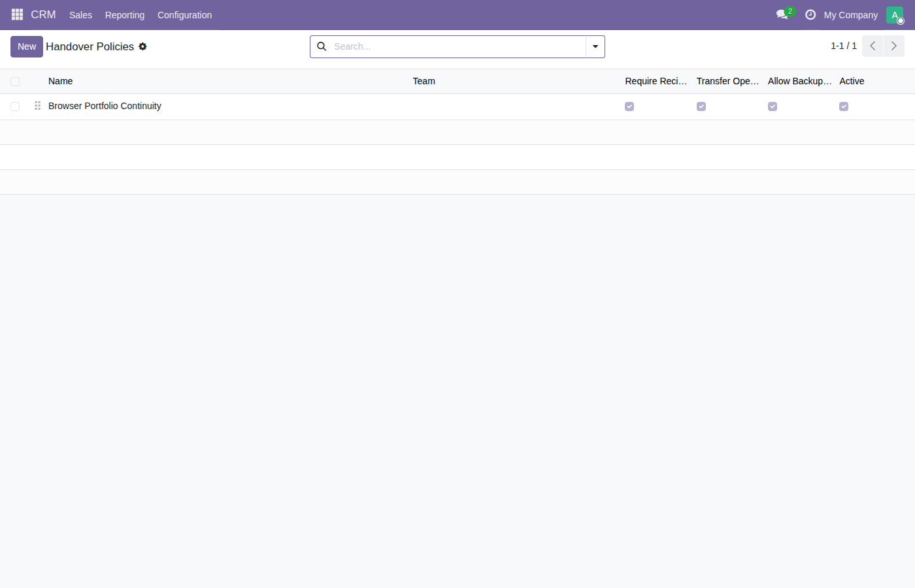Toggle Allow Backup… checkbox for Browser Portfolio Continuity
Image resolution: width=915 pixels, height=588 pixels.
point(773,106)
